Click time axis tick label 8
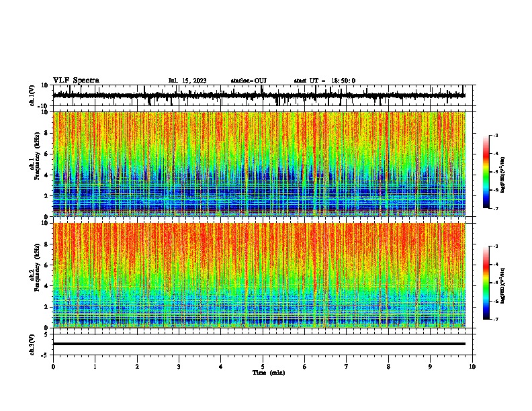The width and height of the screenshot is (532, 411). pyautogui.click(x=388, y=367)
